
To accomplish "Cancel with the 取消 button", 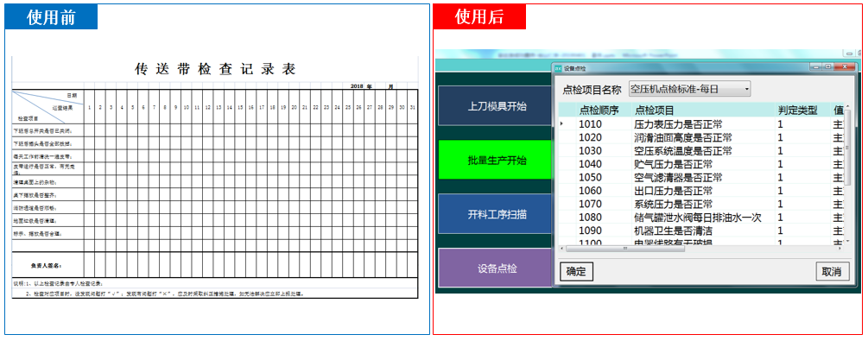I will click(832, 271).
